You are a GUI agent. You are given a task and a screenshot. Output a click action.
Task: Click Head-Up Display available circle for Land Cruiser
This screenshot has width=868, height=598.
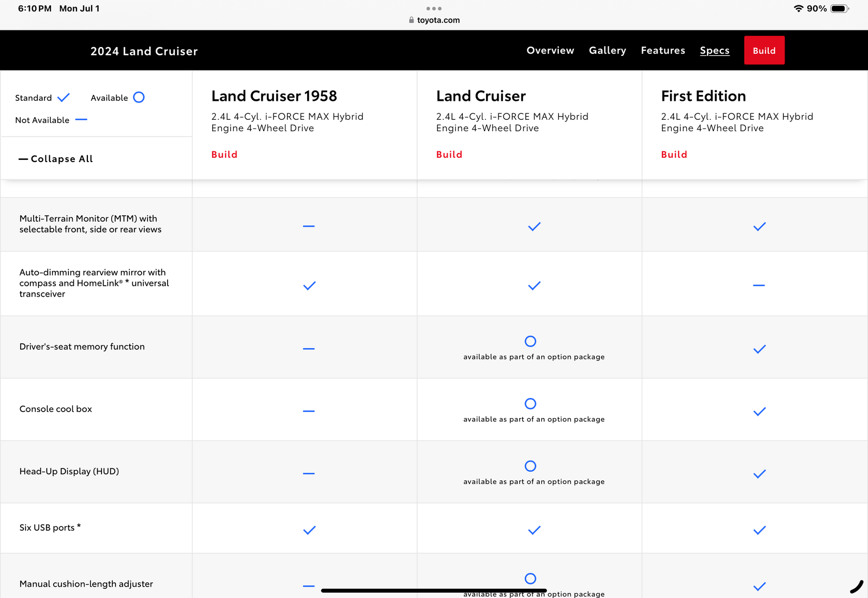pos(531,466)
